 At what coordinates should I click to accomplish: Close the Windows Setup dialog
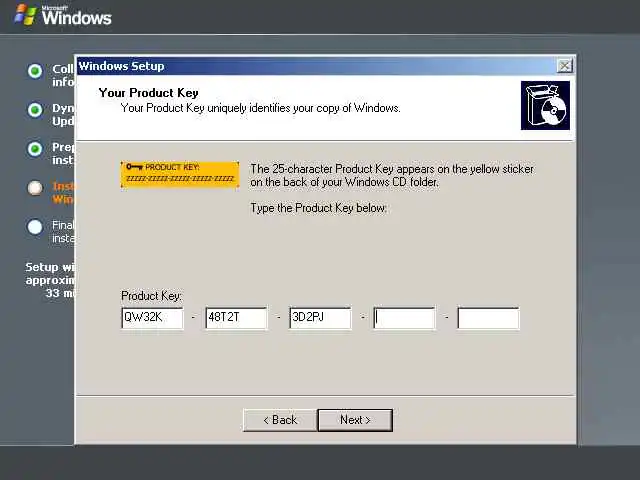(x=565, y=66)
